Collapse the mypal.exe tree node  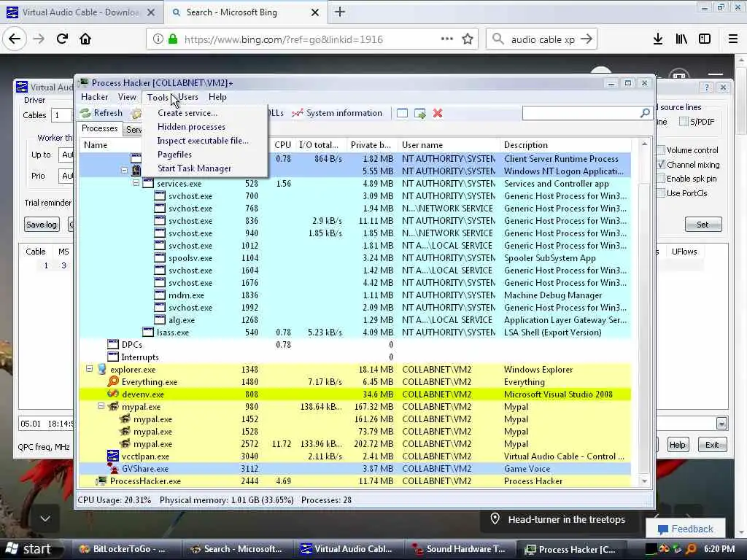pos(101,406)
